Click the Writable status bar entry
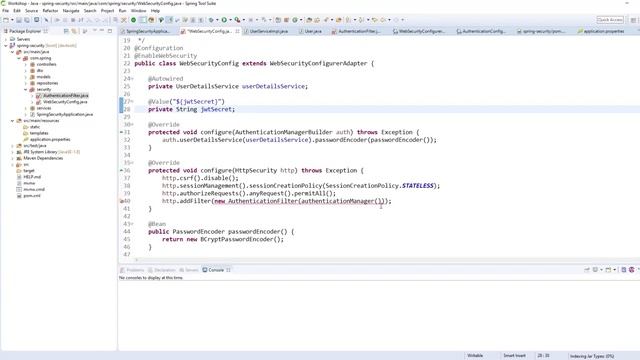This screenshot has height=360, width=640. pos(475,356)
